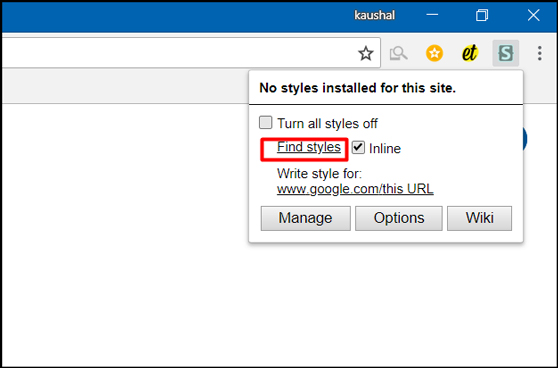Restore down the browser window
The width and height of the screenshot is (558, 368).
482,15
